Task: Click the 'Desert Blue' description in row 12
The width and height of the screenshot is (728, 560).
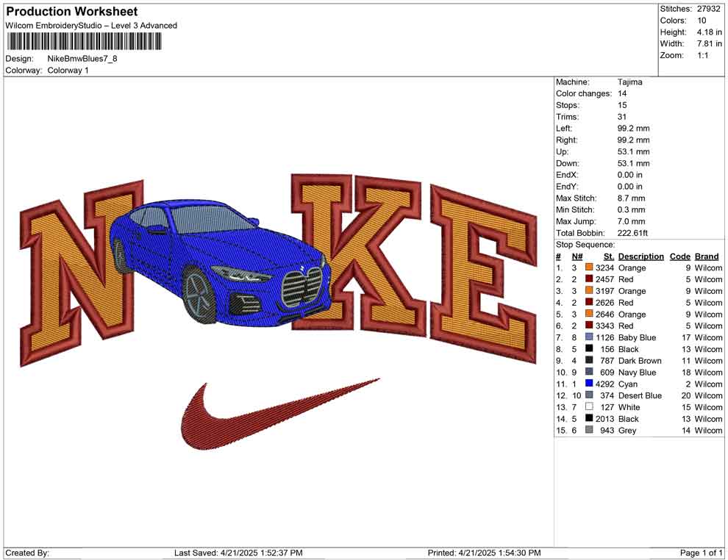Action: click(x=640, y=395)
